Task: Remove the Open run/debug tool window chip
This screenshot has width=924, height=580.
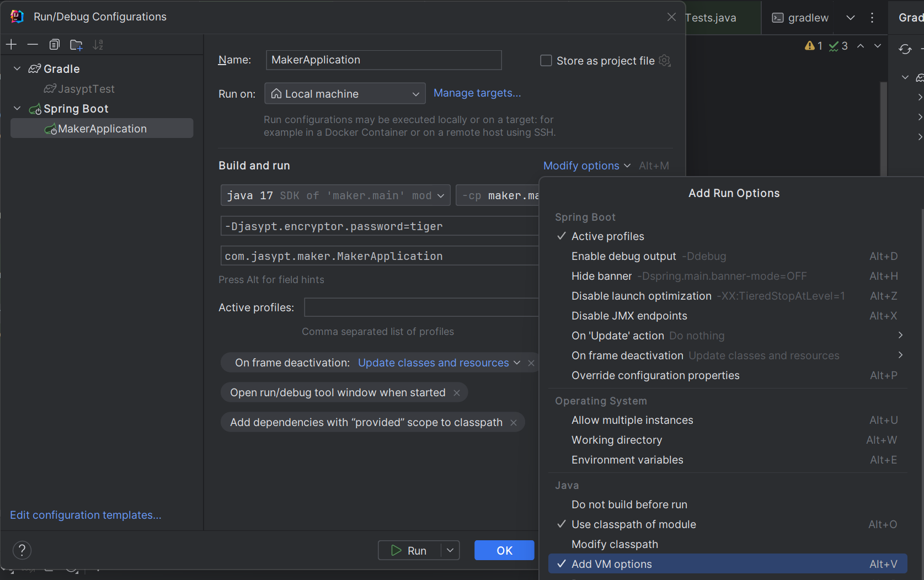Action: [x=457, y=392]
